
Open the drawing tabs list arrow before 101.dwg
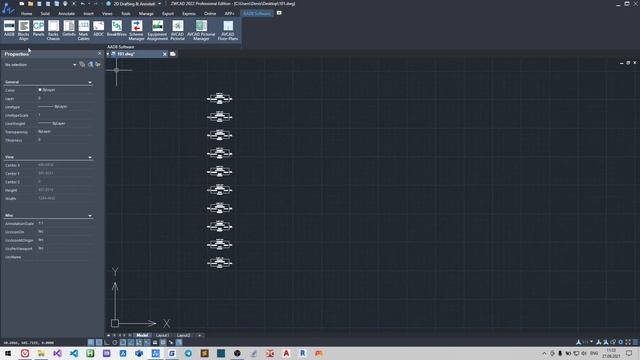108,54
